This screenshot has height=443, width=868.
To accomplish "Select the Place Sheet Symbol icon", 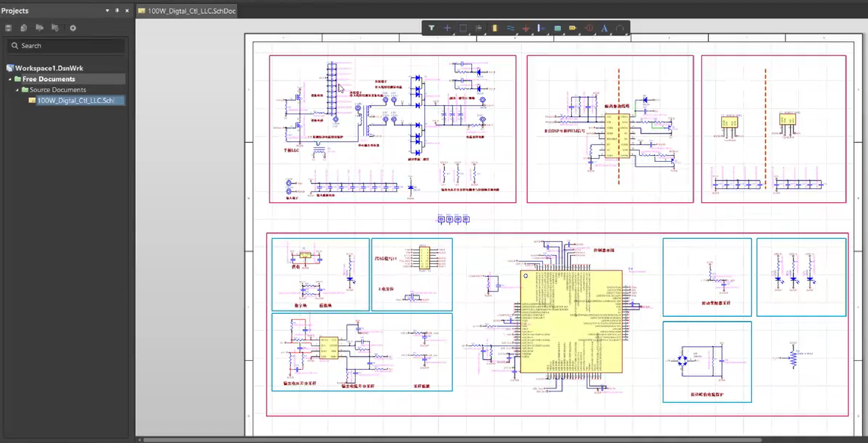I will [557, 28].
